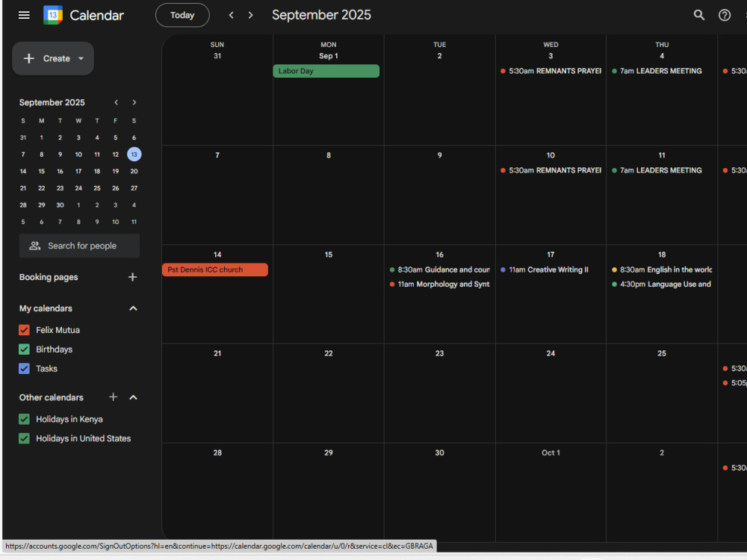Open day 29 in month grid
This screenshot has width=747, height=560.
pyautogui.click(x=328, y=453)
